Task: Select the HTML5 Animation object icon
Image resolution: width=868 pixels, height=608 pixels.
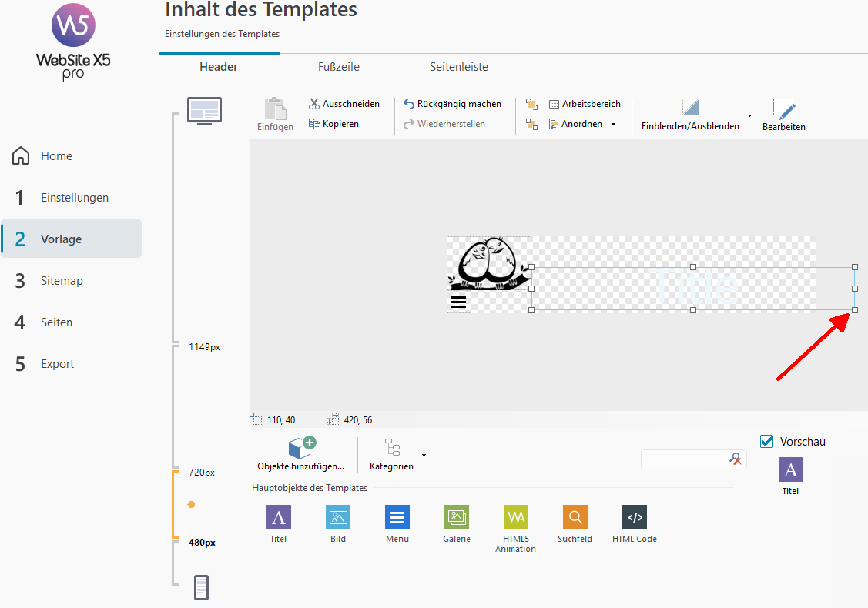Action: (516, 517)
